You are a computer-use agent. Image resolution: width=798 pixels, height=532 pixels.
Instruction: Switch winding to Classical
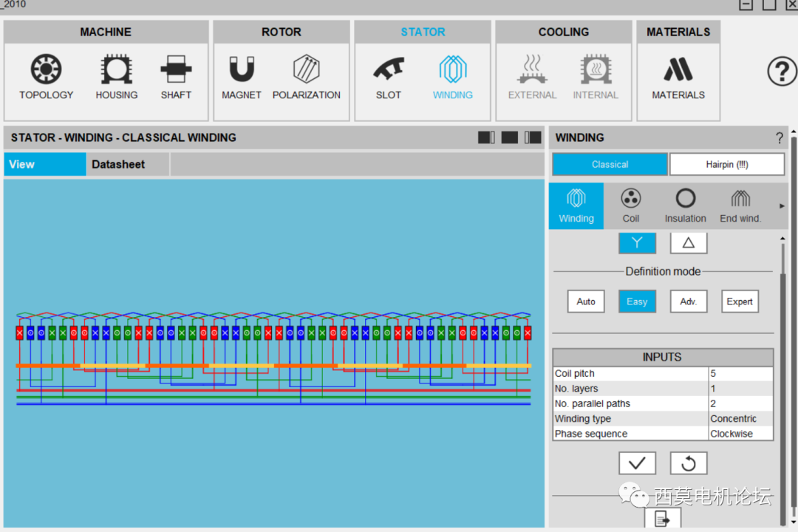click(610, 165)
